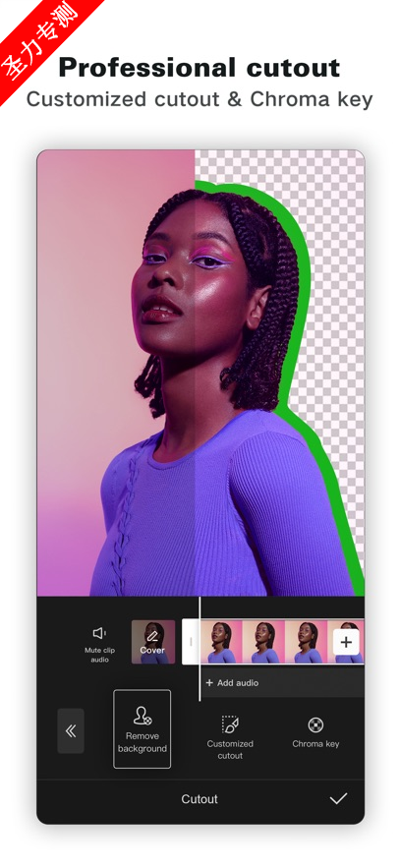The height and width of the screenshot is (868, 400).
Task: Collapse toolbar with double-chevron back button
Action: (x=71, y=731)
